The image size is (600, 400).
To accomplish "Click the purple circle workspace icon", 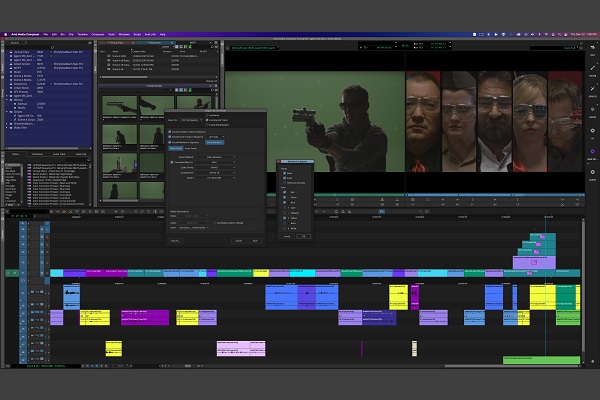I will 592,152.
